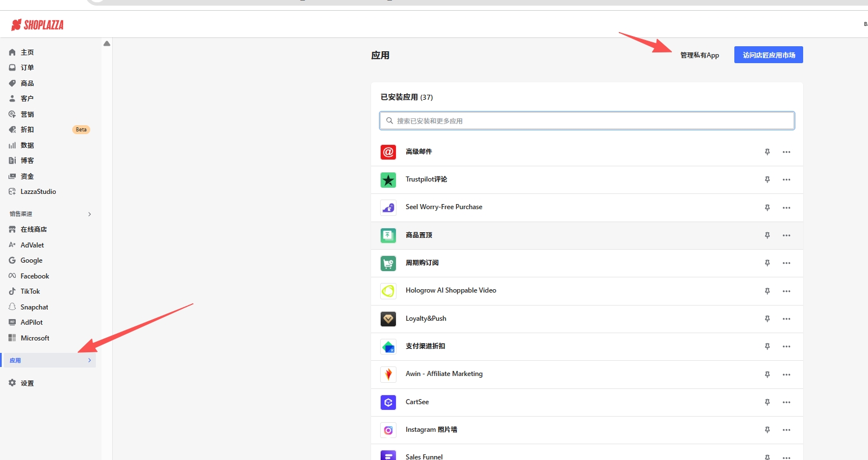Open the Google channel icon
The image size is (868, 460).
pos(12,260)
